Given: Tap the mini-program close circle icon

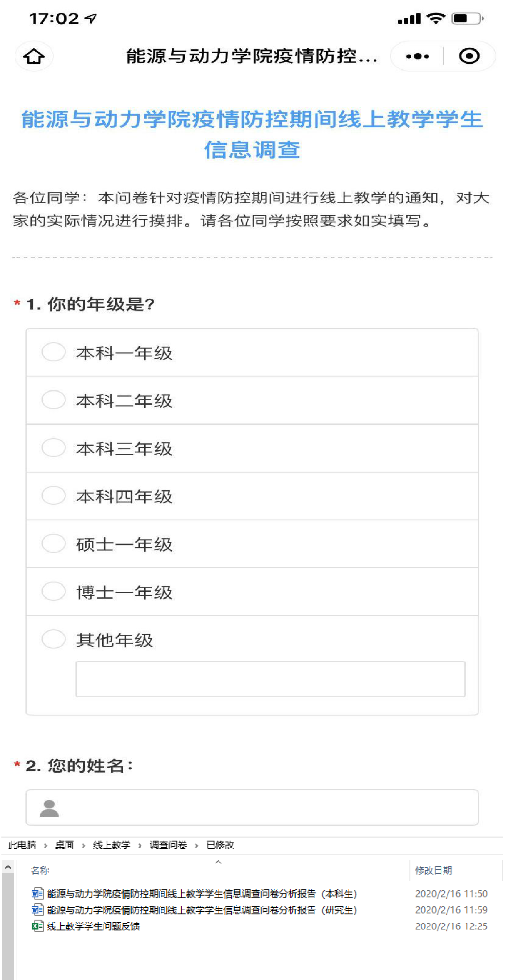Looking at the screenshot, I should click(469, 56).
